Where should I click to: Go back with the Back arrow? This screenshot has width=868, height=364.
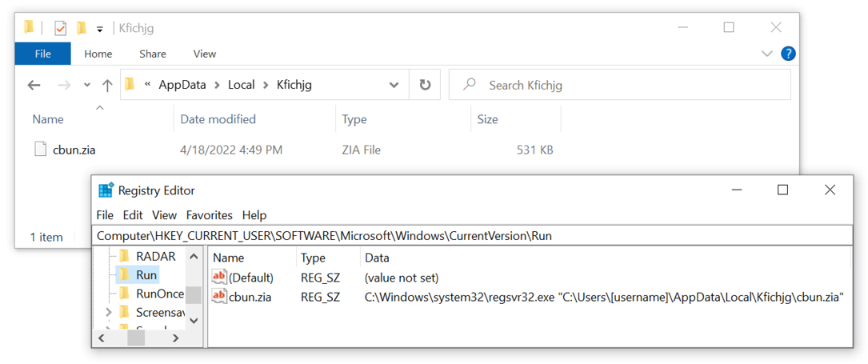pos(34,85)
